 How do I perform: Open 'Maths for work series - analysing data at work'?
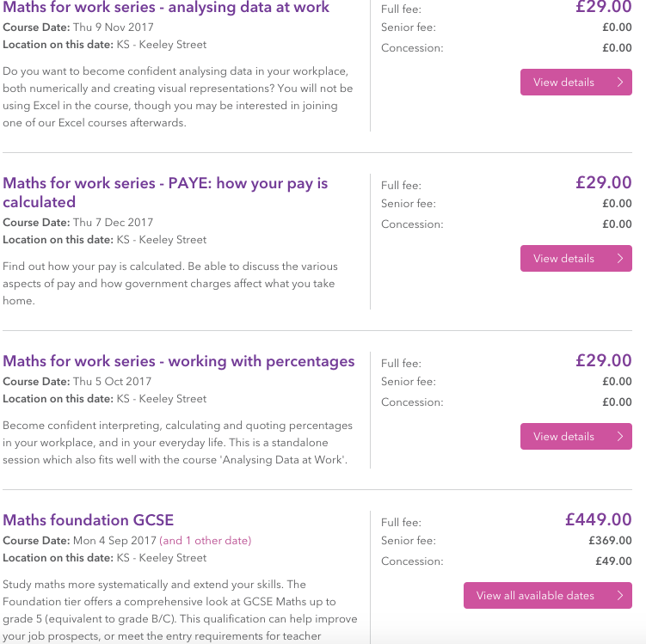tap(166, 8)
